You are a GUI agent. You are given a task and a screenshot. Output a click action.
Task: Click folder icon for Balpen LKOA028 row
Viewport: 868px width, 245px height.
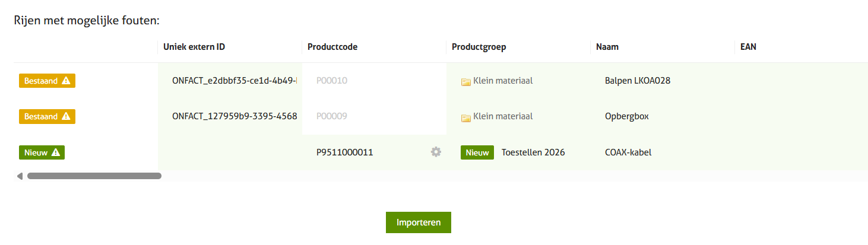[466, 81]
